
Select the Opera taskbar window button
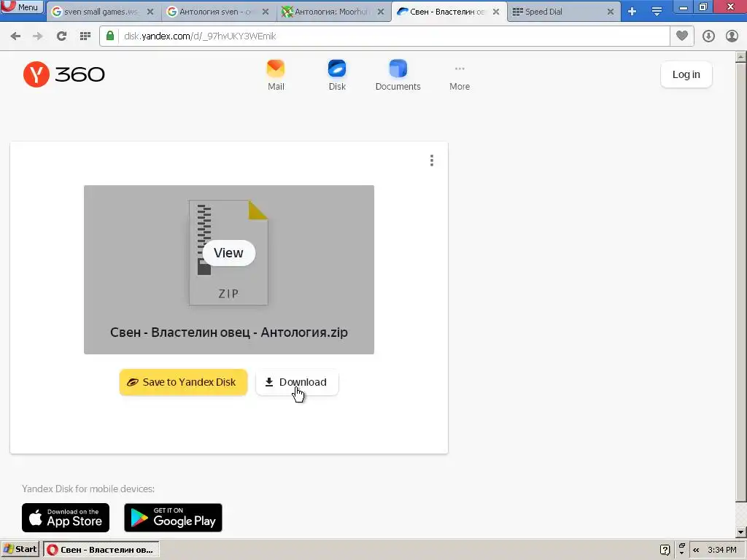pos(101,550)
